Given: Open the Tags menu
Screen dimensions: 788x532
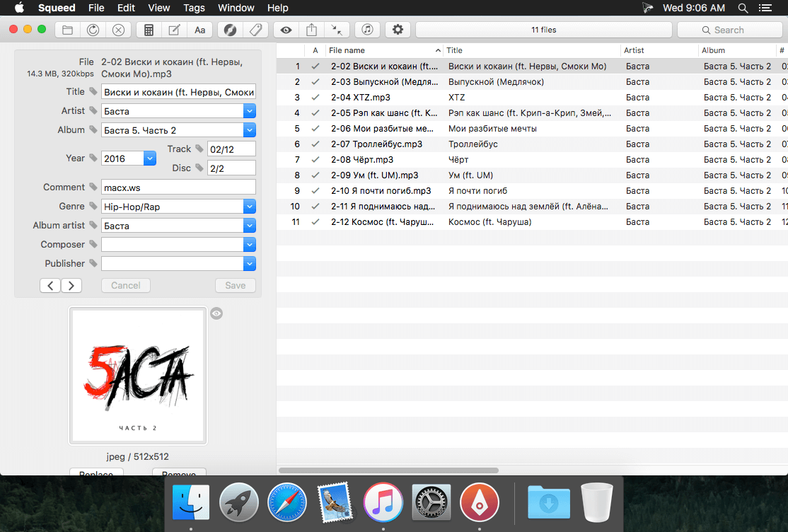Looking at the screenshot, I should 194,8.
